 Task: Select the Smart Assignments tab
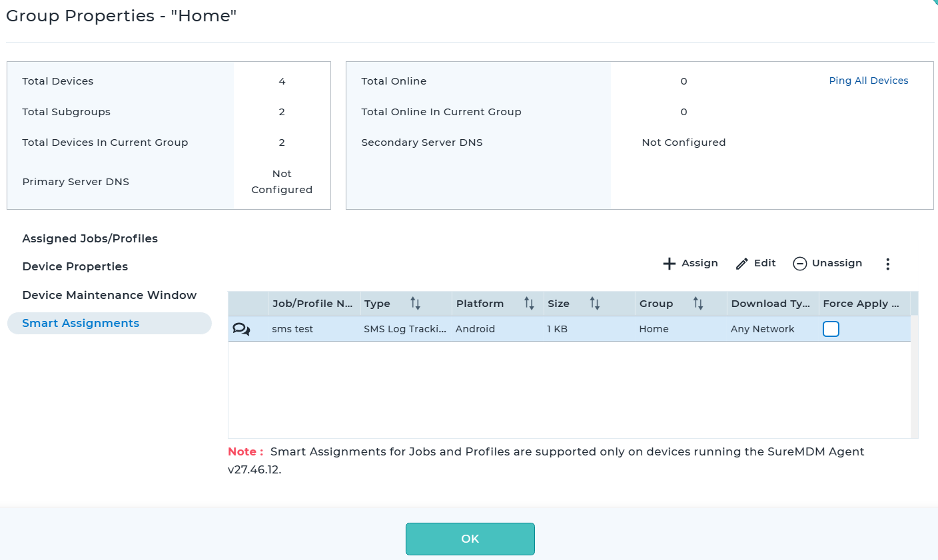[81, 323]
